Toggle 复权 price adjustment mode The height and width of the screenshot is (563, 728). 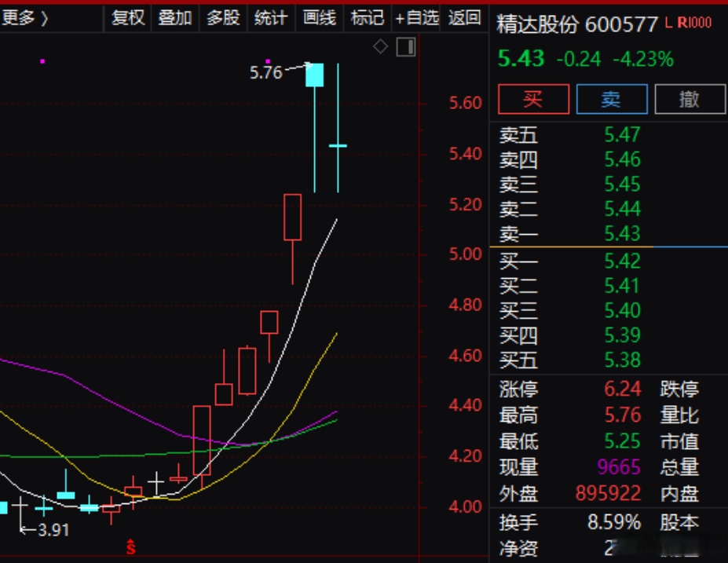[x=128, y=18]
